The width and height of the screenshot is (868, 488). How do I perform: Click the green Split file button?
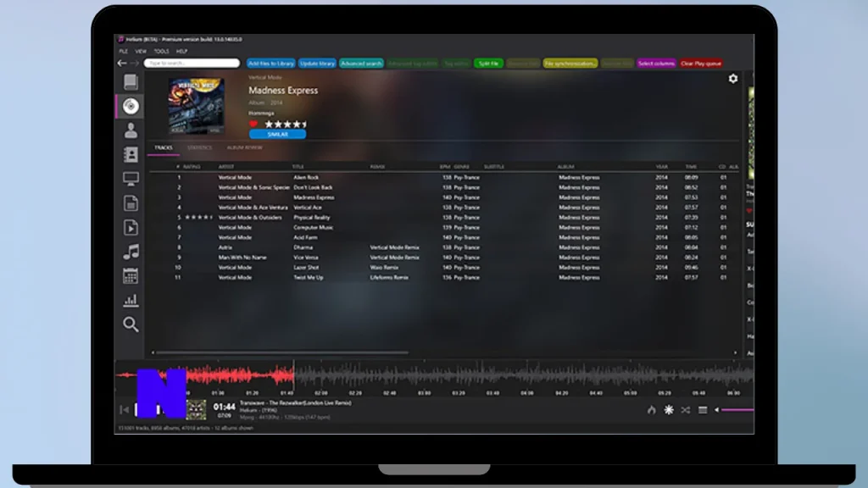(x=488, y=64)
